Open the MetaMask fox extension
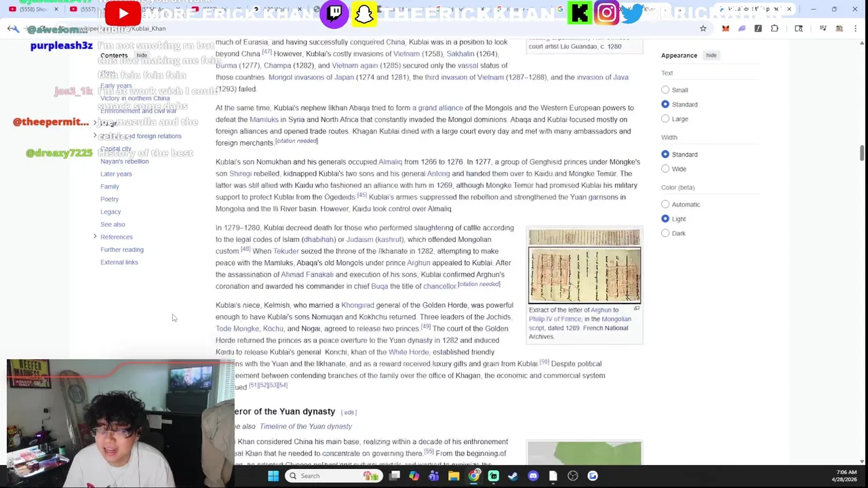The height and width of the screenshot is (488, 868). [x=726, y=28]
